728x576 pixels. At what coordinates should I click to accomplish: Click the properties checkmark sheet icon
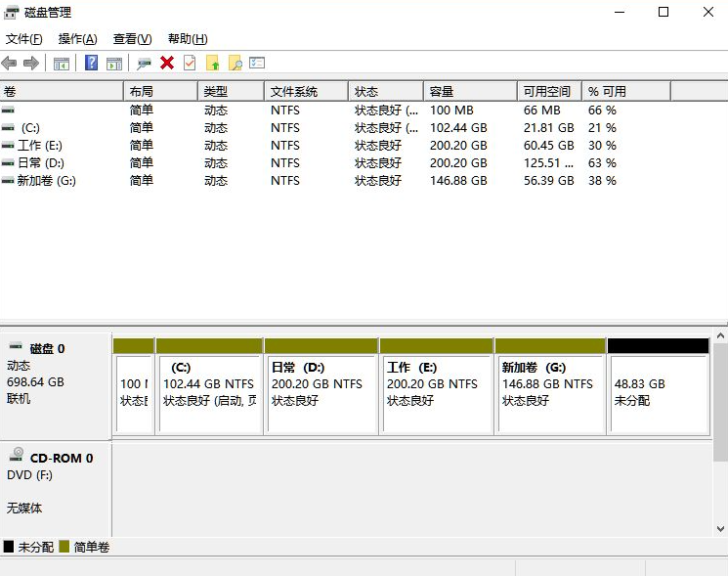pos(190,64)
